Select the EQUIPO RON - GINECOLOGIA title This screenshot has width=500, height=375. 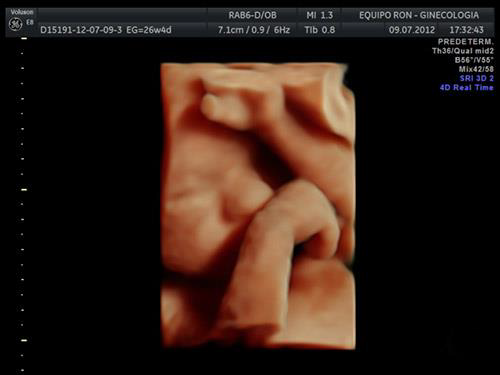tap(419, 15)
